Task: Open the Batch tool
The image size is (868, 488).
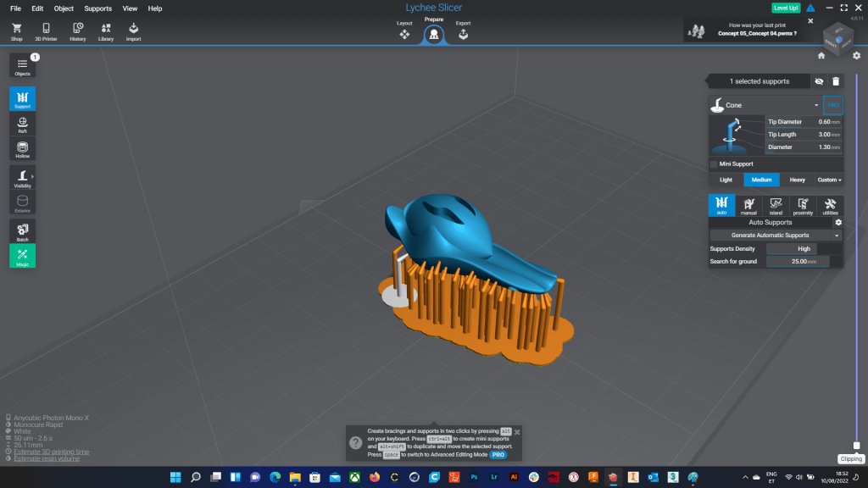Action: click(x=22, y=231)
